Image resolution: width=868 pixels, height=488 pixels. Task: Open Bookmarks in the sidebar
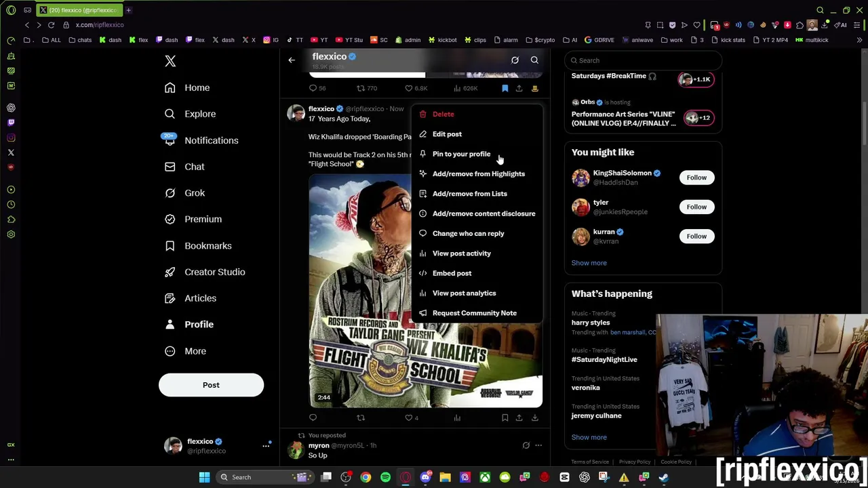point(198,245)
